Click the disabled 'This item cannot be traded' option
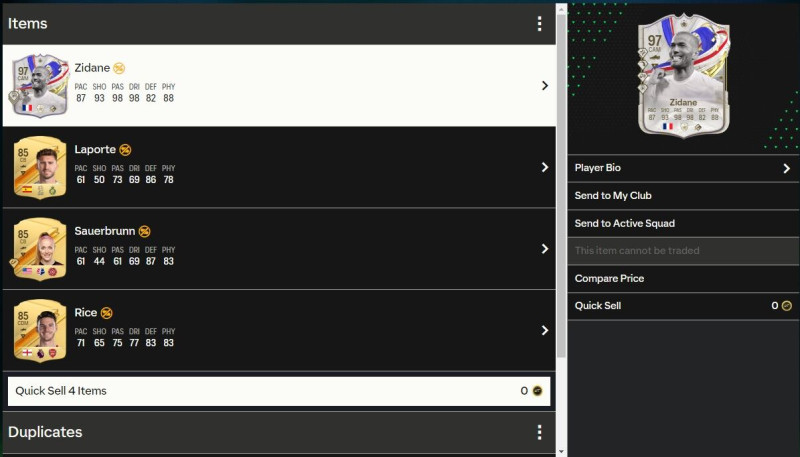Screen dimensions: 800x457 click(683, 250)
